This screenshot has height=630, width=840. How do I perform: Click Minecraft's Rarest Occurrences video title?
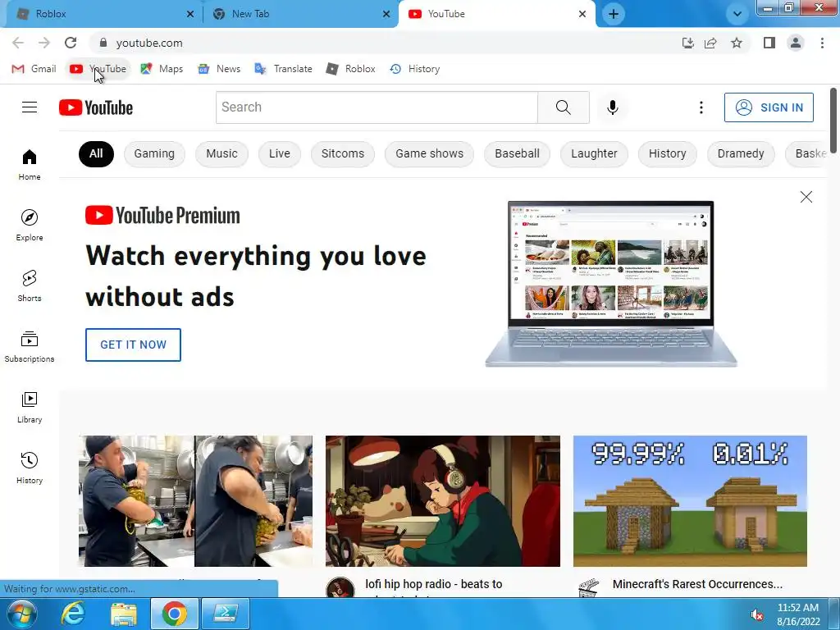click(x=697, y=584)
